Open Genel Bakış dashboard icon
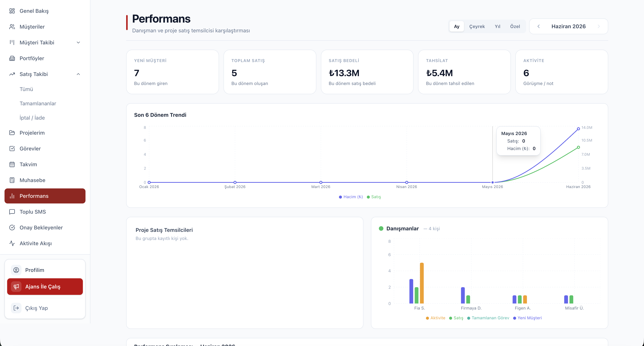 tap(12, 11)
